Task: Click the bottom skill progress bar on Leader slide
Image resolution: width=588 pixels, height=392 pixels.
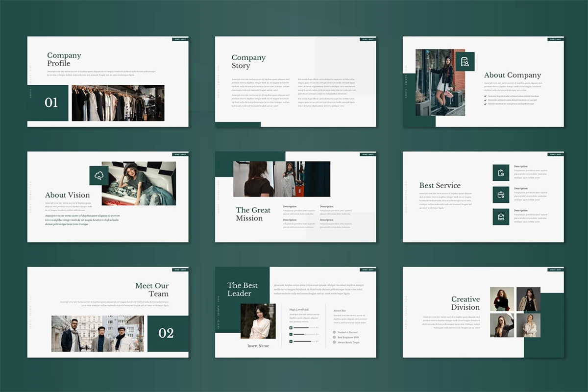Action: point(304,341)
